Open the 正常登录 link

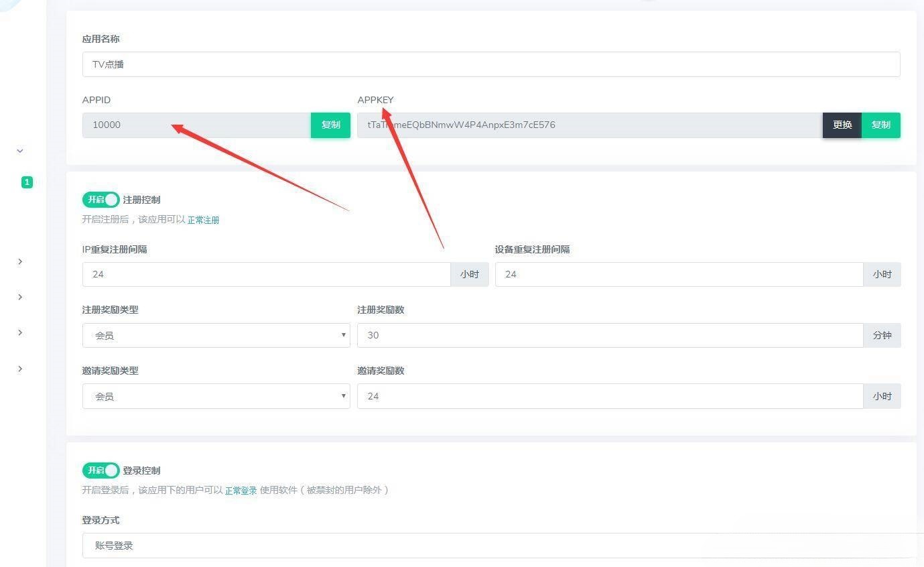coord(241,490)
